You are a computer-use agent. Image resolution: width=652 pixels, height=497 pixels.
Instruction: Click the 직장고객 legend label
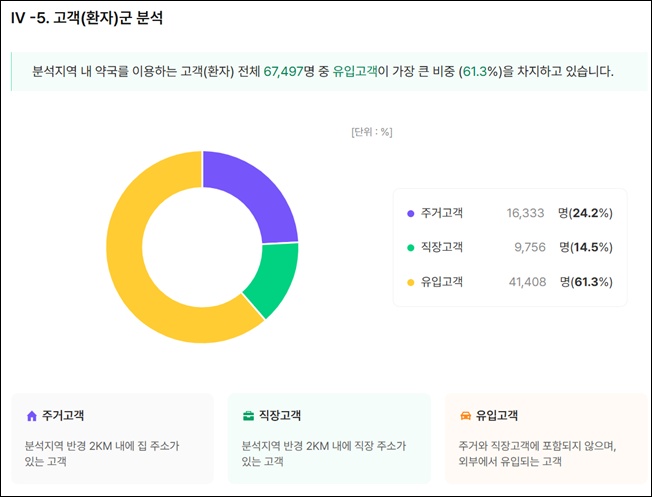tap(442, 247)
